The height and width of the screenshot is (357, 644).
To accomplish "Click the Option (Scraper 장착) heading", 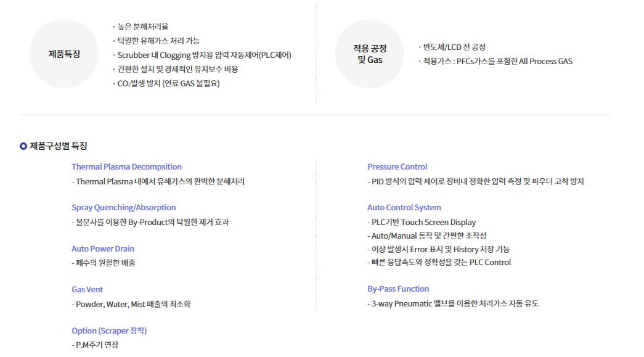I will tap(109, 330).
